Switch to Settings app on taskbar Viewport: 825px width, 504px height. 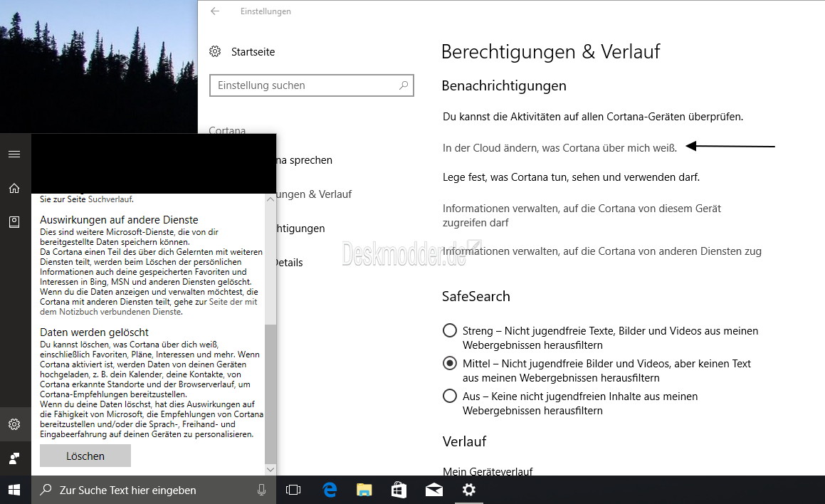click(469, 490)
